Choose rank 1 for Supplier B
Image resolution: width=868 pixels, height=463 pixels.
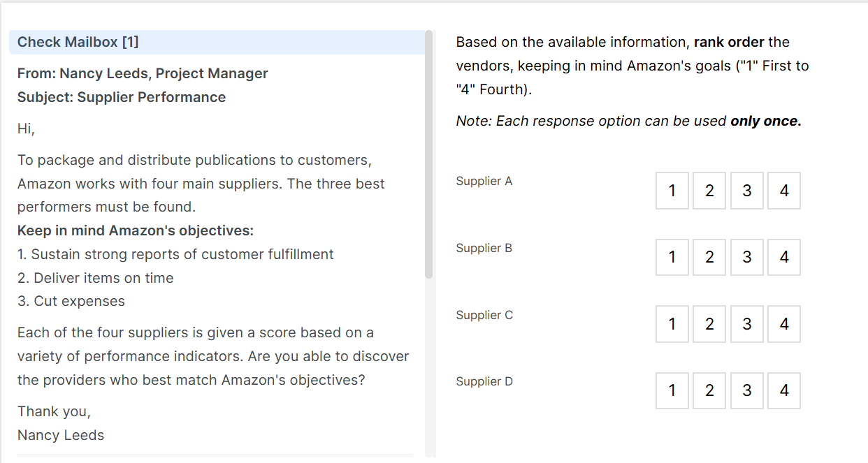672,257
